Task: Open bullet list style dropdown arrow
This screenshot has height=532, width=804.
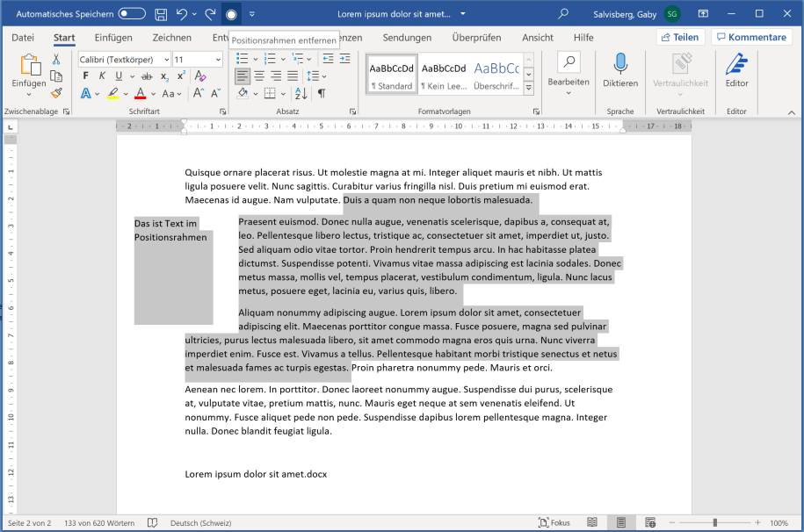Action: tap(256, 60)
